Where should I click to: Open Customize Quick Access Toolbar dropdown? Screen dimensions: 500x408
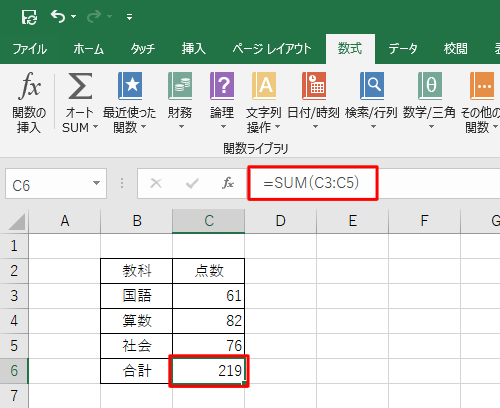point(129,17)
